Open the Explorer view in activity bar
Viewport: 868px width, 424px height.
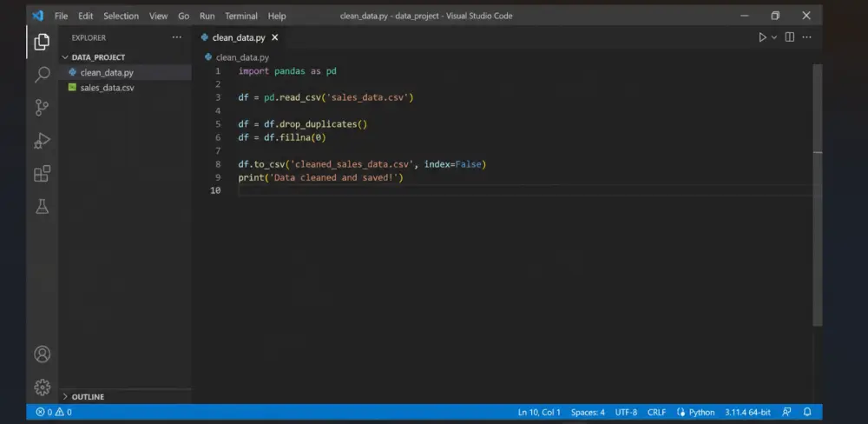tap(42, 42)
